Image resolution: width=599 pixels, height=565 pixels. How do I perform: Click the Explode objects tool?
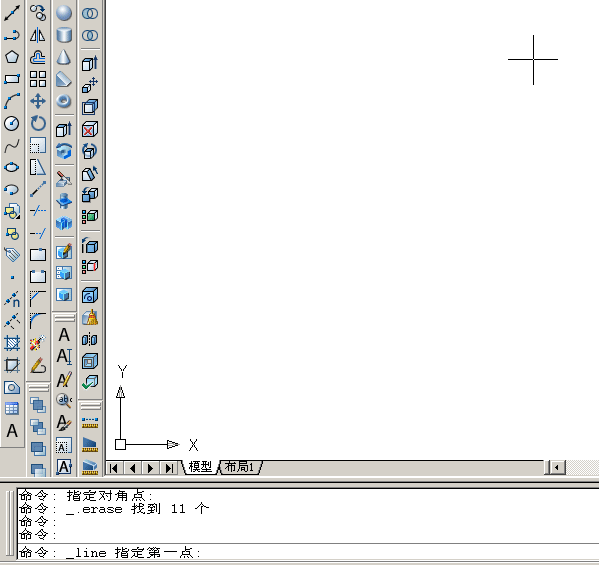pyautogui.click(x=38, y=343)
